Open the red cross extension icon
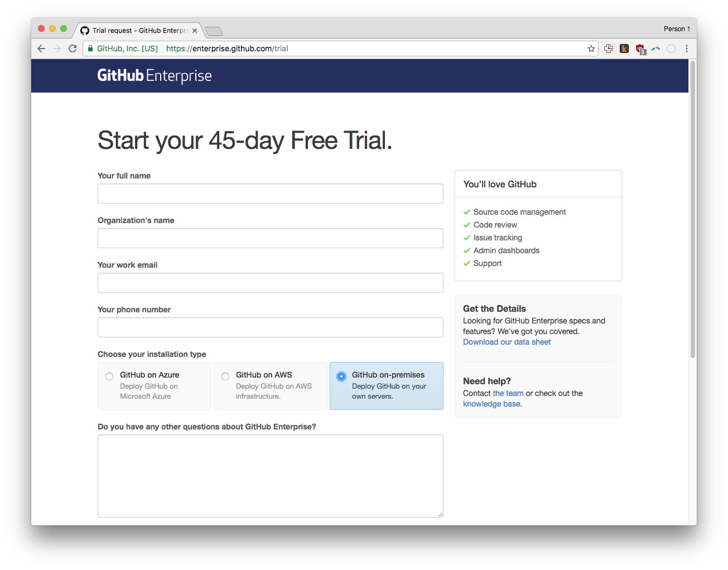728x570 pixels. coord(609,49)
